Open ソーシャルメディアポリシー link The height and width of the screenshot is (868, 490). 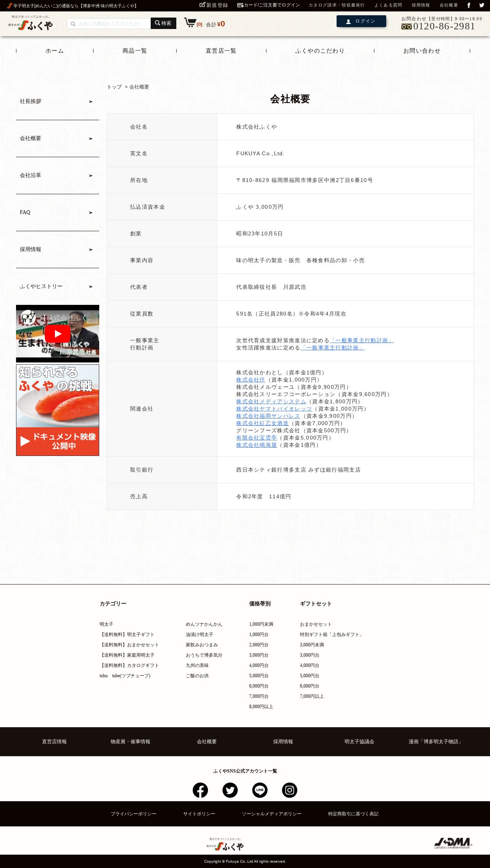pos(272,814)
